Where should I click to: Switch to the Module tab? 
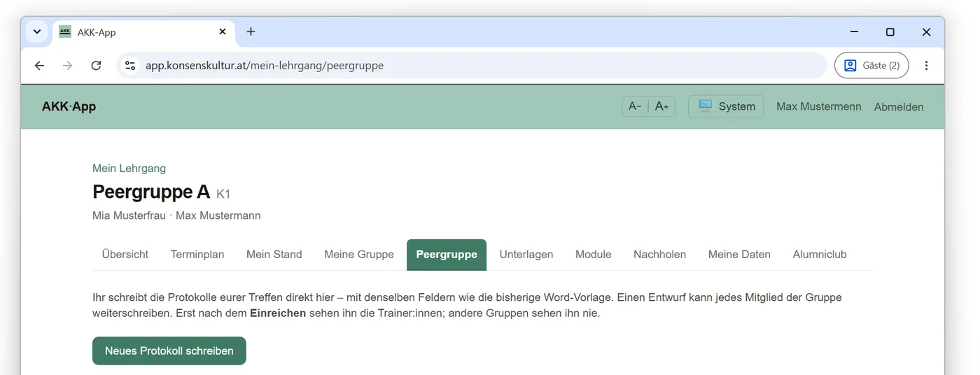594,255
